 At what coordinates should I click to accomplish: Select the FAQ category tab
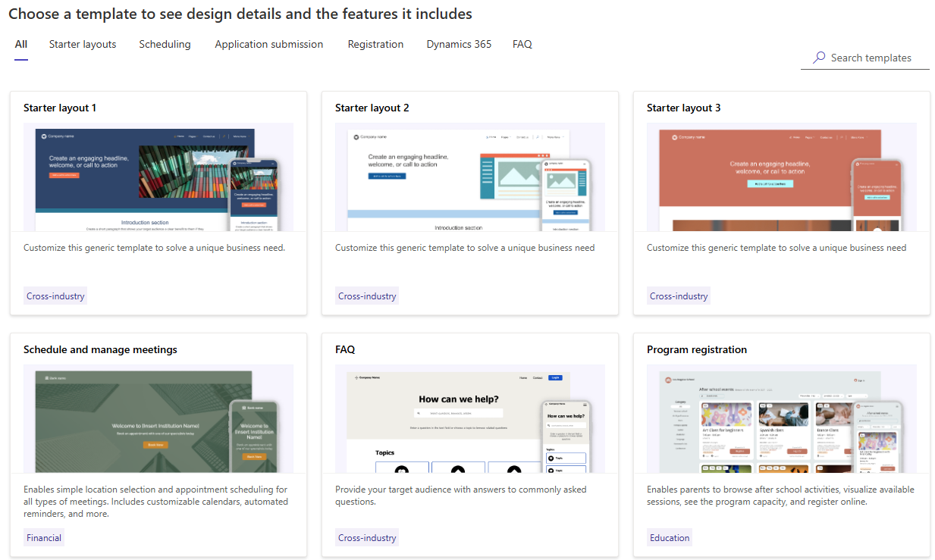coord(522,44)
